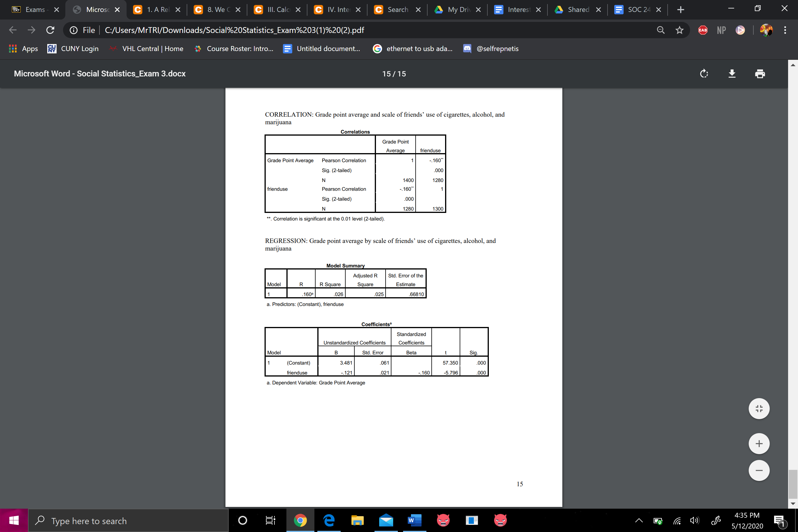Open the page information icon in address bar

(73, 30)
